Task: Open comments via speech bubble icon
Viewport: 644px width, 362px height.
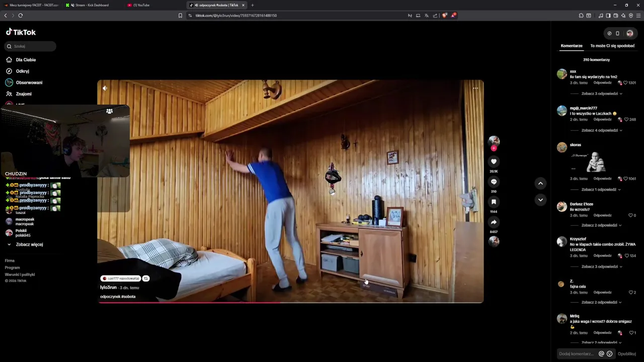Action: click(x=494, y=182)
